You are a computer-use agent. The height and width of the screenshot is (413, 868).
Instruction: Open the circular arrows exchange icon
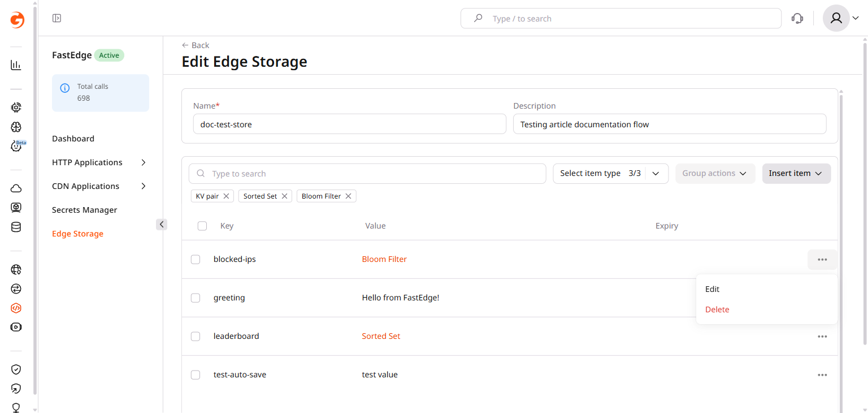click(x=16, y=289)
